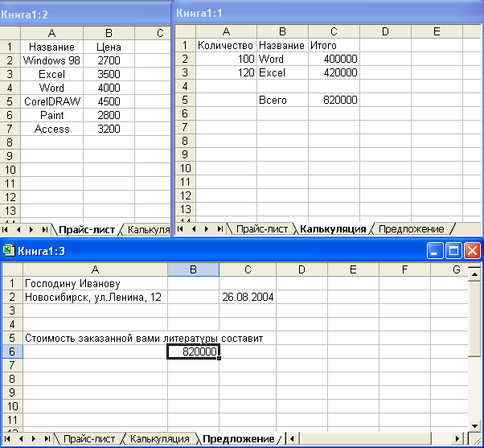Click price 3500 in Книга1:2
The width and height of the screenshot is (484, 448).
pos(109,74)
